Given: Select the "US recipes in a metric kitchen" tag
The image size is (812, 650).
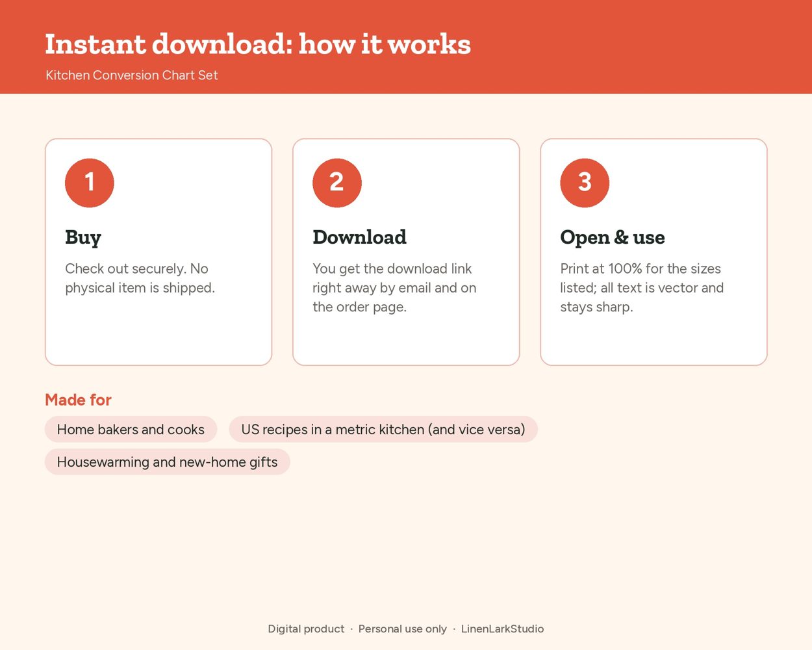Looking at the screenshot, I should [383, 429].
